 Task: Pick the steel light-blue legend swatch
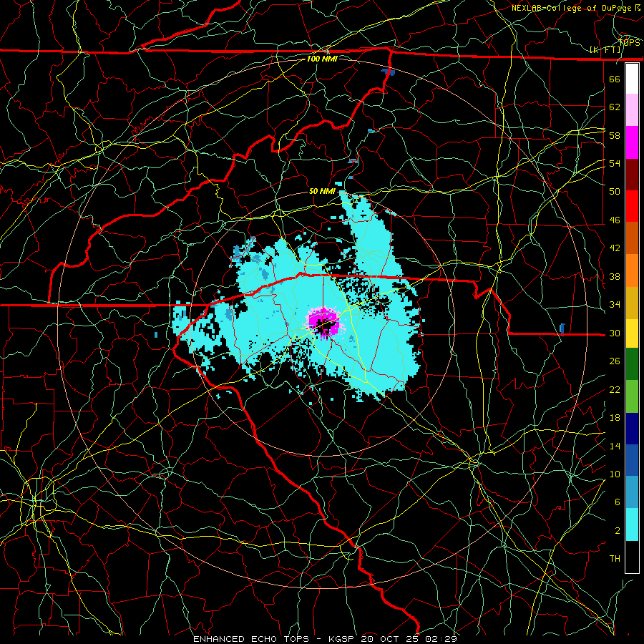[632, 492]
